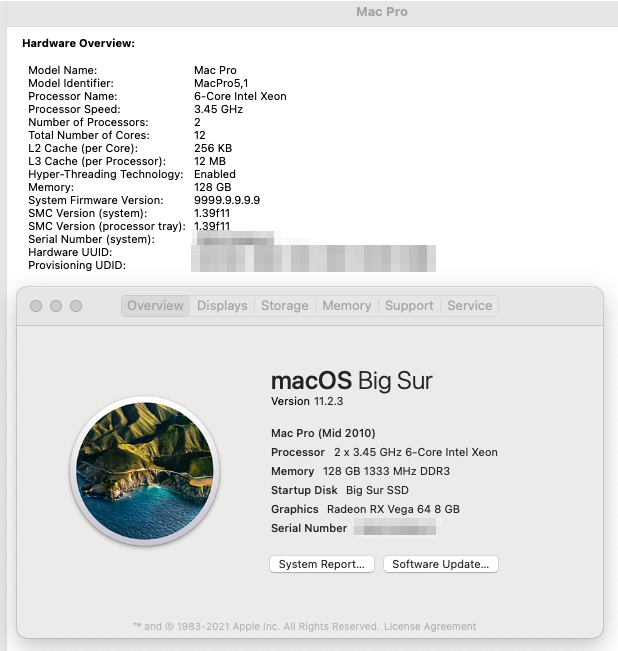Screen dimensions: 618x651
Task: Open the Storage tab
Action: (x=285, y=306)
